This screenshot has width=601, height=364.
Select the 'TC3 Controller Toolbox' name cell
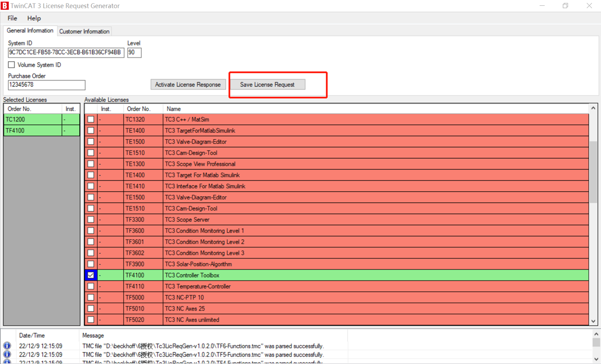376,275
